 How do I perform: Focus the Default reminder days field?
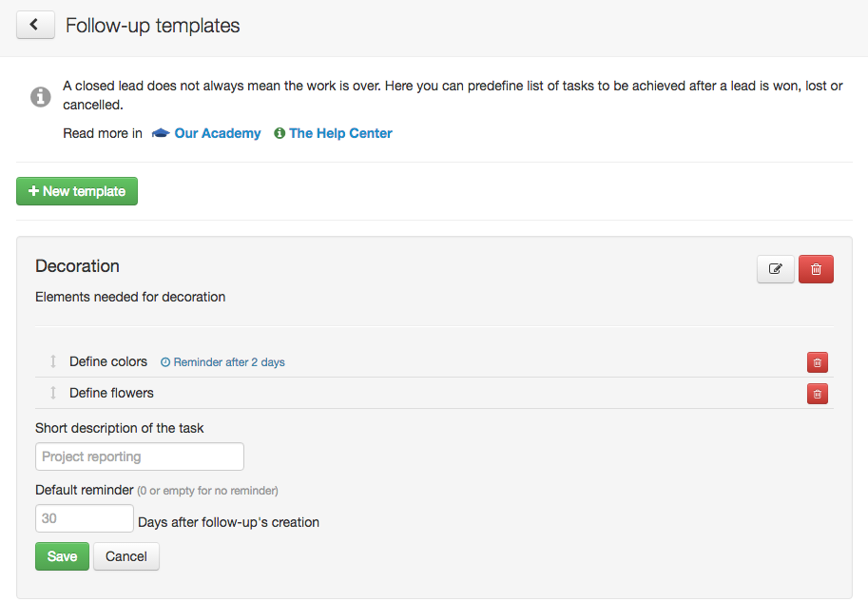(85, 518)
